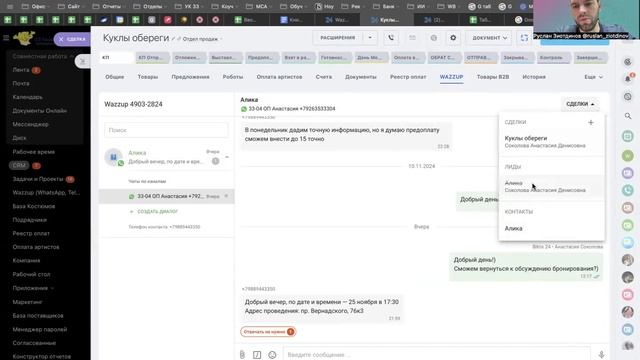Click Алика contact avatar in chat list

pos(113,157)
